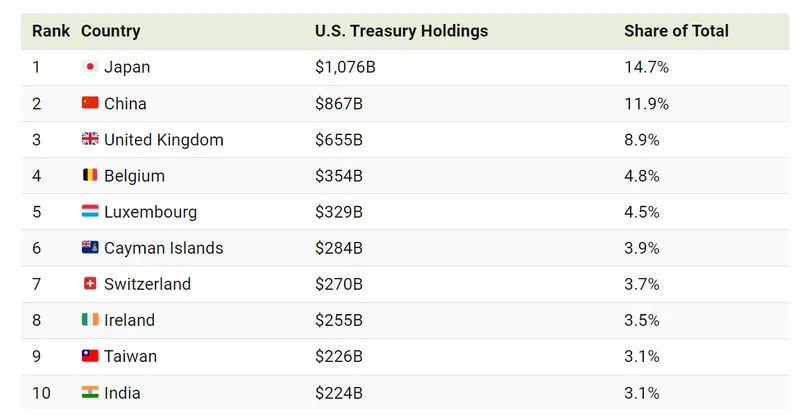Select the $1,076B holdings value
The width and height of the screenshot is (800, 420).
pyautogui.click(x=345, y=67)
